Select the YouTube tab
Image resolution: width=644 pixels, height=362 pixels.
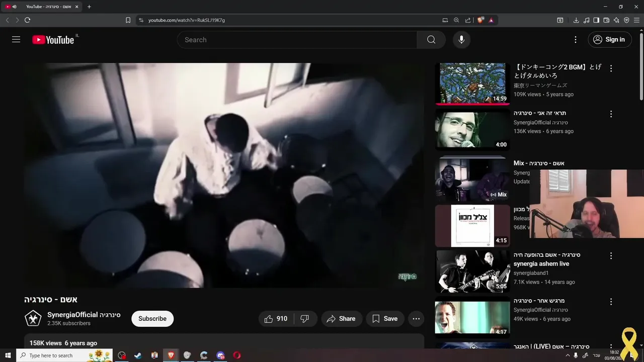pos(43,7)
